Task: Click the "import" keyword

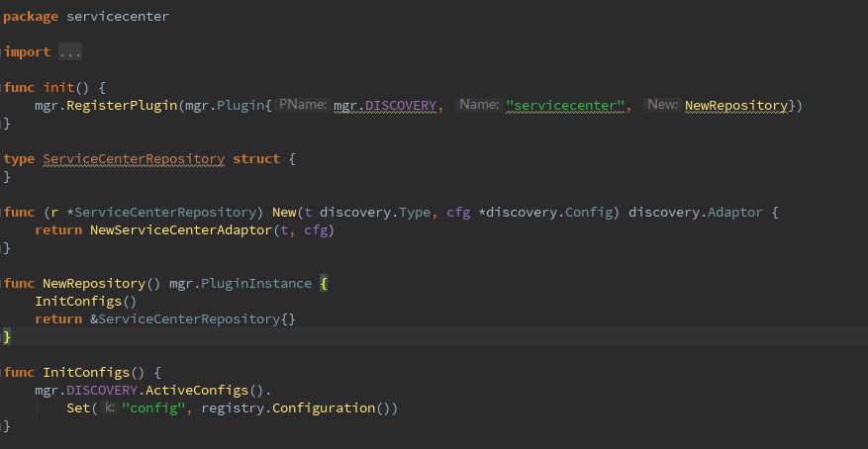Action: click(x=27, y=52)
